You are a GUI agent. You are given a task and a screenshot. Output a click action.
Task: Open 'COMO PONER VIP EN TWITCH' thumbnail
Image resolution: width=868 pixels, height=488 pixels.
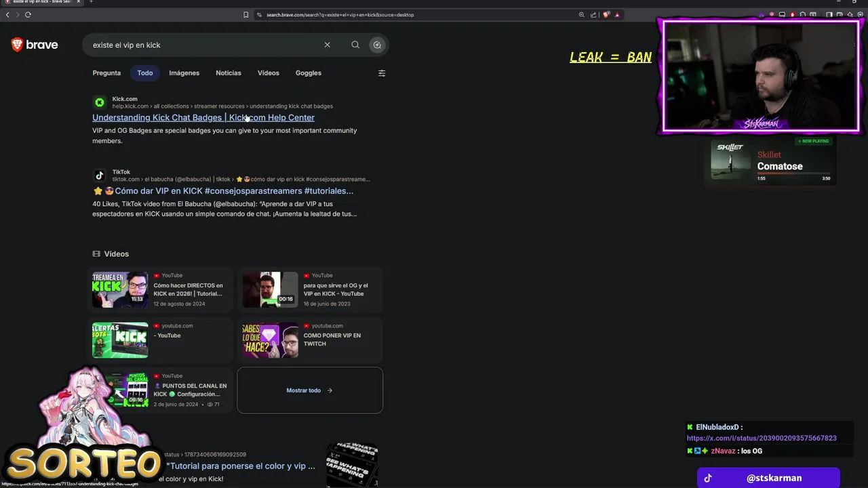[x=270, y=340]
